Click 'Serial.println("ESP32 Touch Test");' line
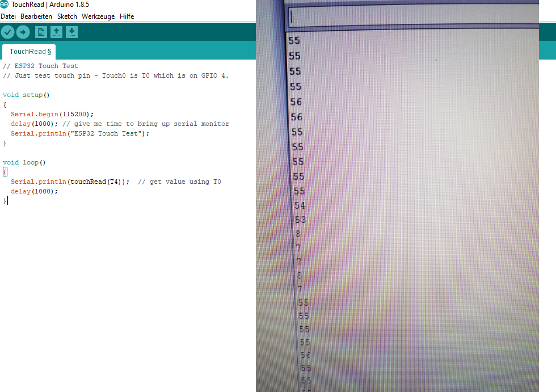Screen dimensions: 556x392 [80, 134]
